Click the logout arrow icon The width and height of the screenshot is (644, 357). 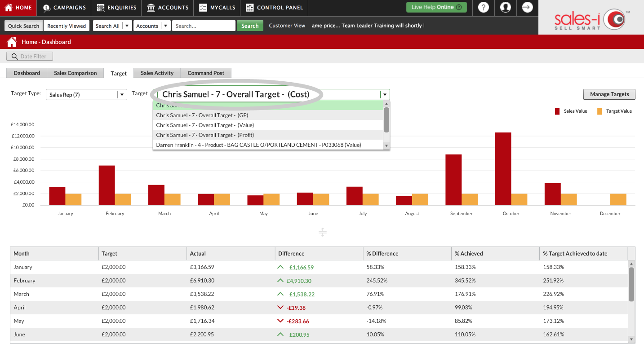528,7
